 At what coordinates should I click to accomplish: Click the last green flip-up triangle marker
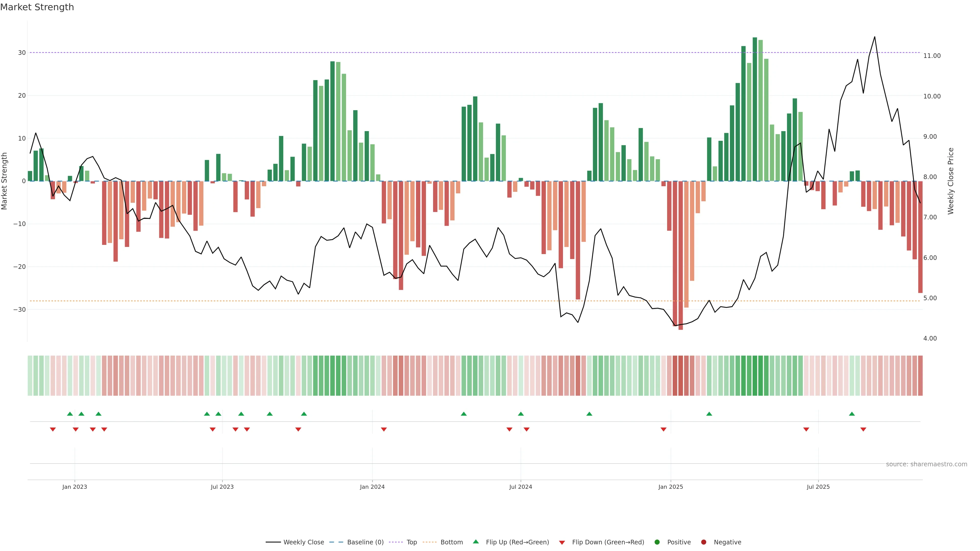852,414
